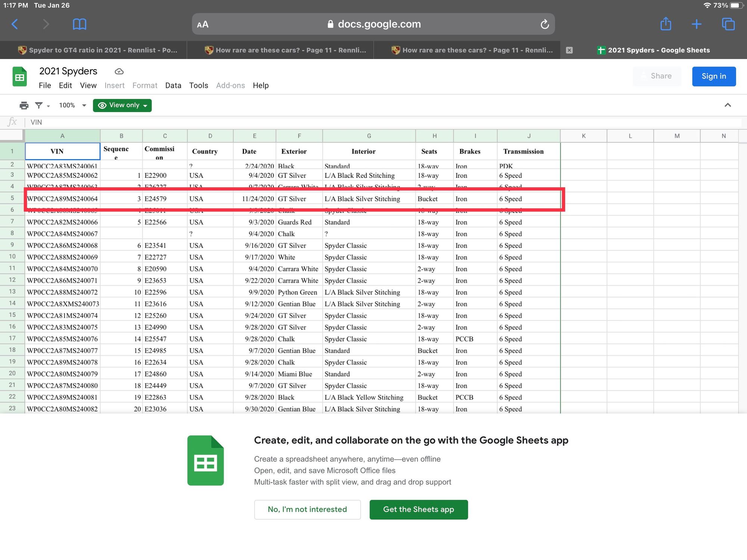Screen dimensions: 747x560
Task: Go back with the back arrow
Action: click(15, 24)
